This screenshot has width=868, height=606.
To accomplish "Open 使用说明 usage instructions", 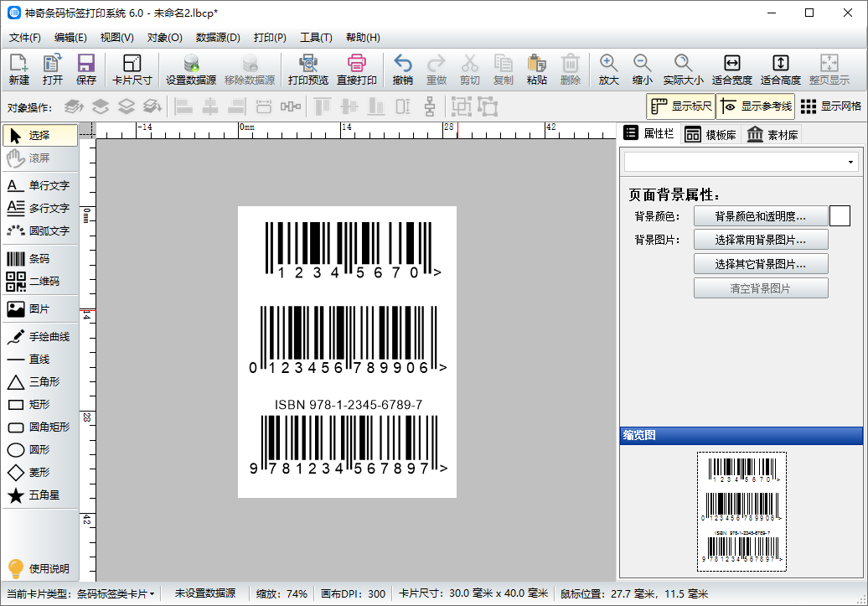I will point(39,568).
